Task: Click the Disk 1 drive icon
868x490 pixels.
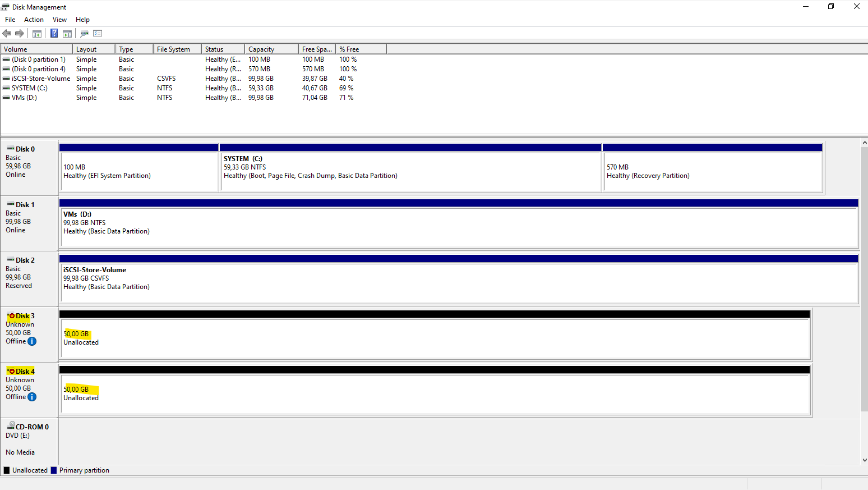Action: pos(11,204)
